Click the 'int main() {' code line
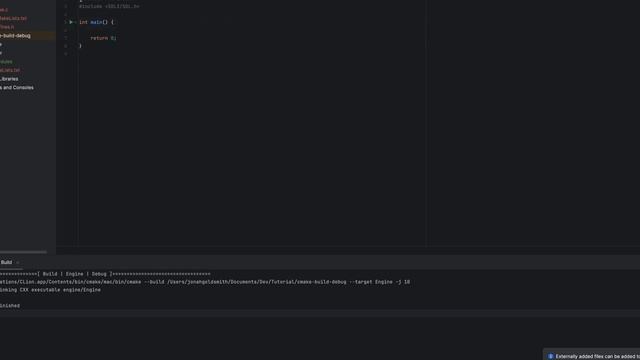Image resolution: width=640 pixels, height=360 pixels. click(97, 22)
